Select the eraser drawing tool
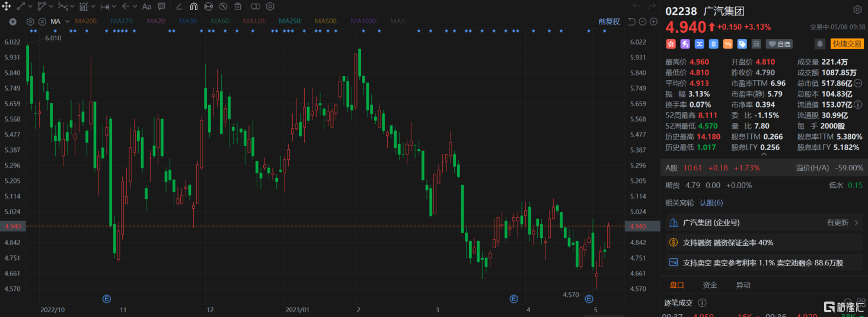The width and height of the screenshot is (868, 317). coord(180,7)
